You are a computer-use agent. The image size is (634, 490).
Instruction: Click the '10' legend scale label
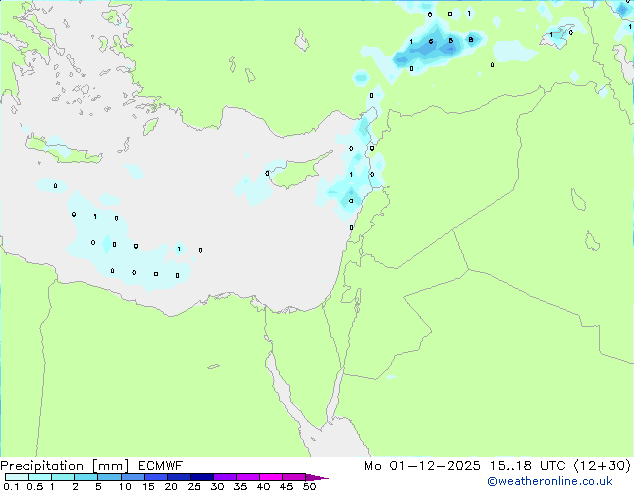(x=125, y=486)
